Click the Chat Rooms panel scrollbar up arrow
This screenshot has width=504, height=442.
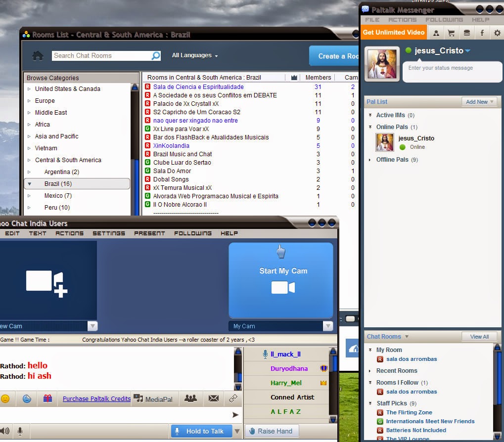coord(497,347)
